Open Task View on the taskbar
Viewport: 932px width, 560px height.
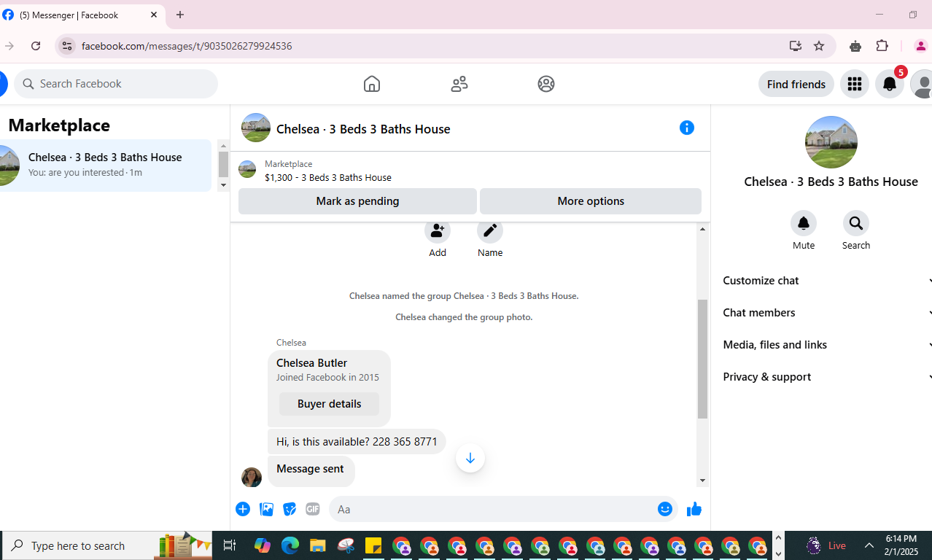pos(229,545)
